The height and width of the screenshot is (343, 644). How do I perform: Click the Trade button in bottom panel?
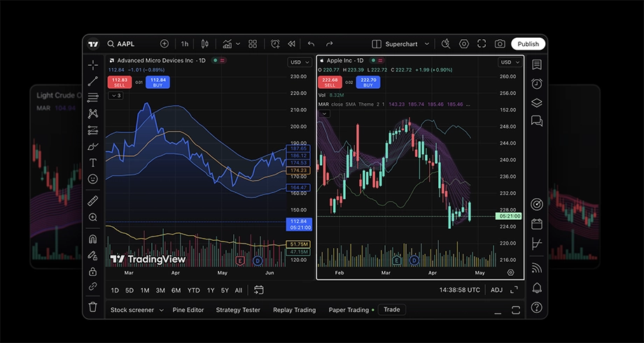click(392, 309)
